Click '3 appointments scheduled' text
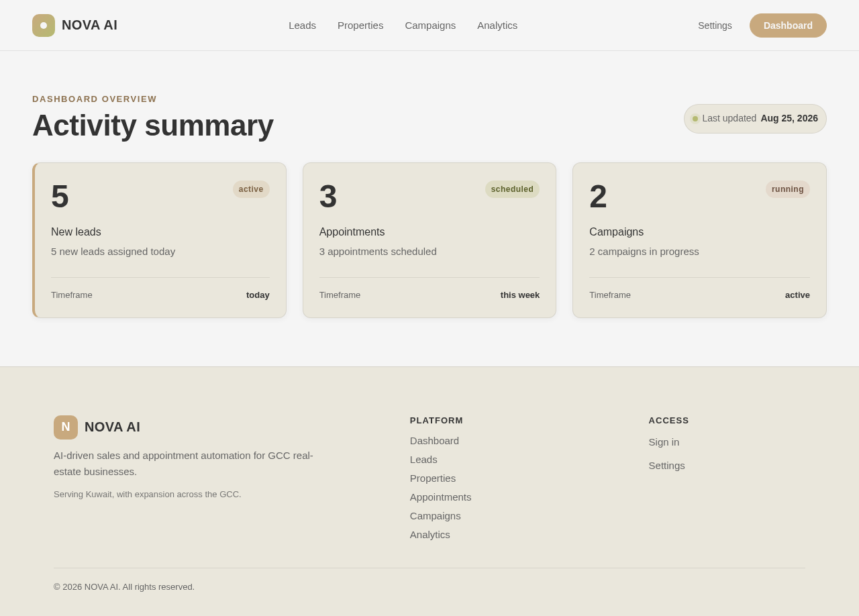Viewport: 859px width, 616px height. (x=378, y=252)
